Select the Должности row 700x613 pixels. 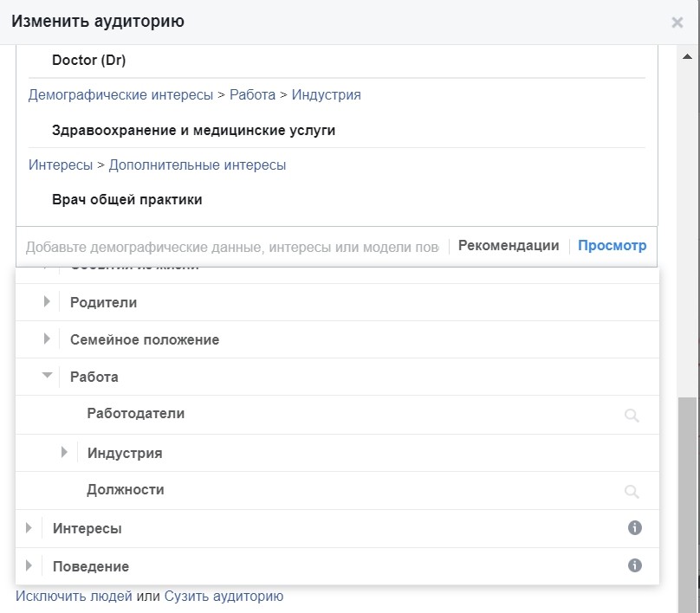tap(338, 490)
